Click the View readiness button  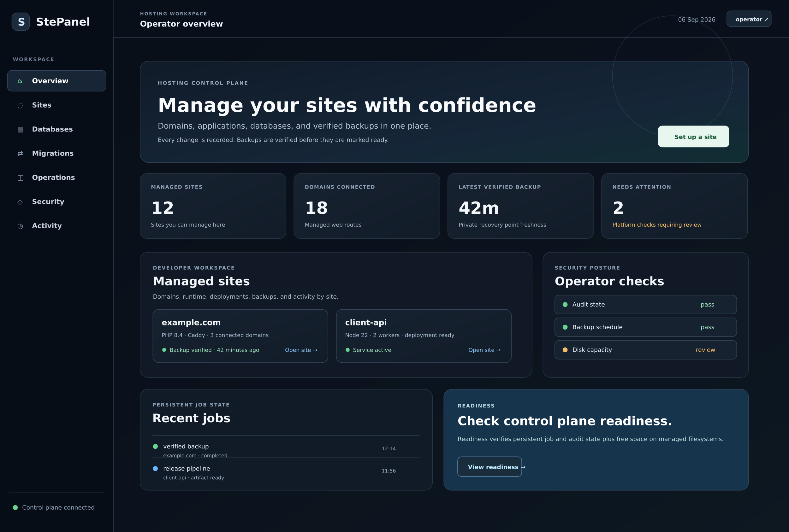(489, 466)
